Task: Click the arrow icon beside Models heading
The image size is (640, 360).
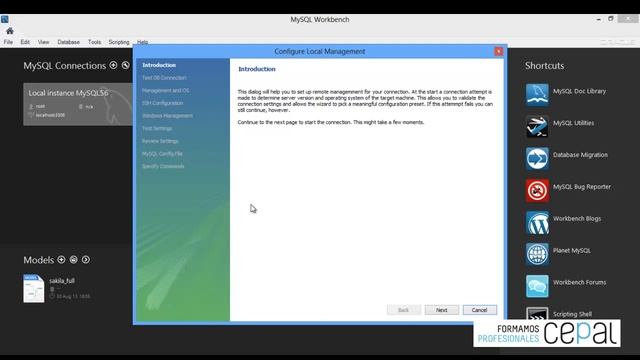Action: click(x=86, y=260)
